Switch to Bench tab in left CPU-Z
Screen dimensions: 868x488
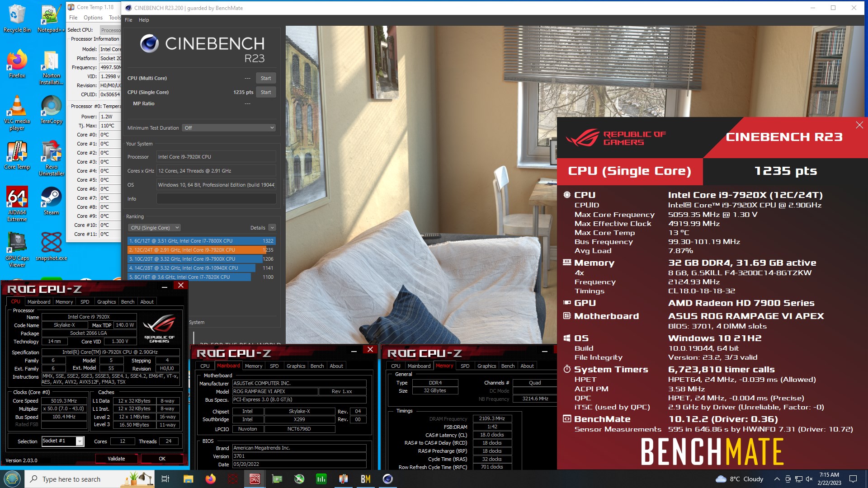(x=127, y=302)
